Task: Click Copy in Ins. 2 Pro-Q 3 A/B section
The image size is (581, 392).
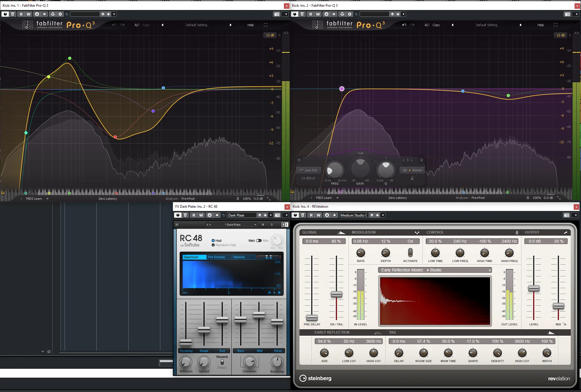Action: [436, 25]
